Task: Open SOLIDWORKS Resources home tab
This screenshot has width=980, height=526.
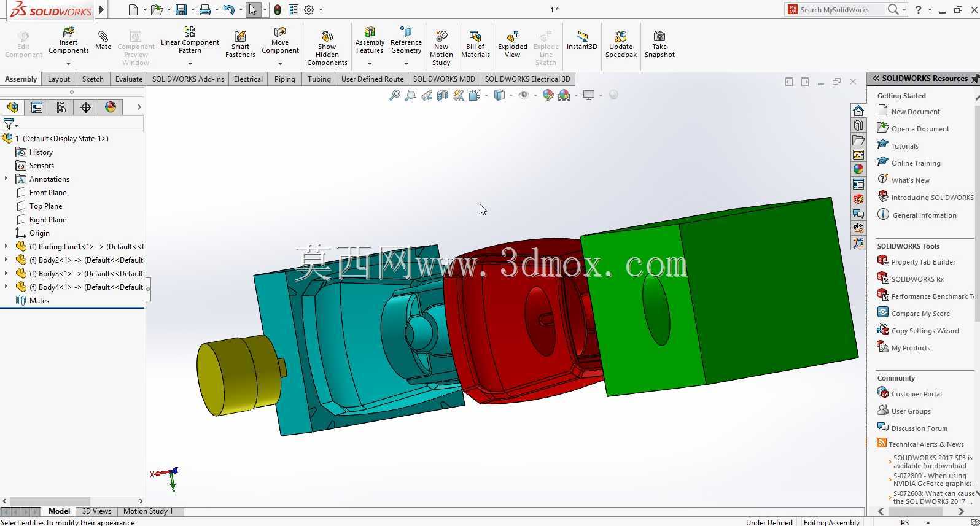Action: click(858, 110)
